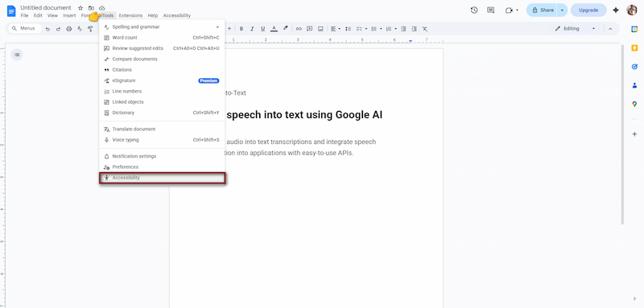Select Voice typing from the Tools menu
The width and height of the screenshot is (644, 308).
(x=162, y=140)
